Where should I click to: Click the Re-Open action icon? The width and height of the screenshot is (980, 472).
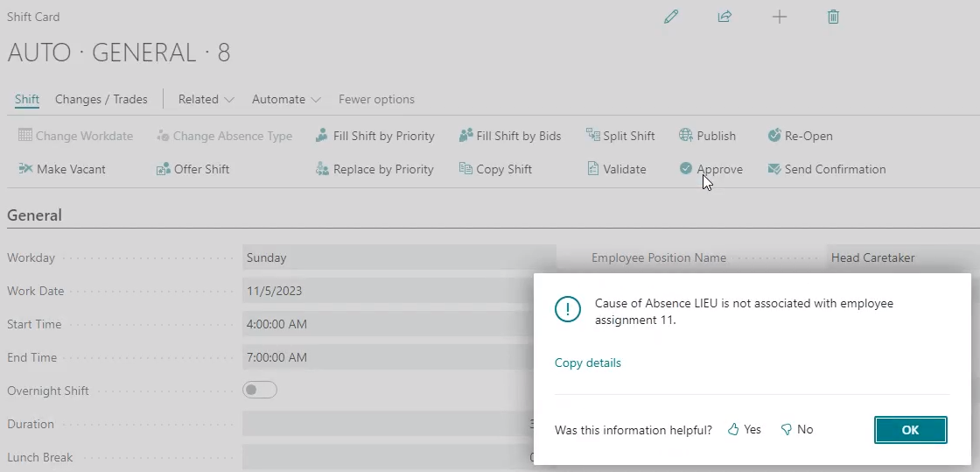(x=773, y=136)
